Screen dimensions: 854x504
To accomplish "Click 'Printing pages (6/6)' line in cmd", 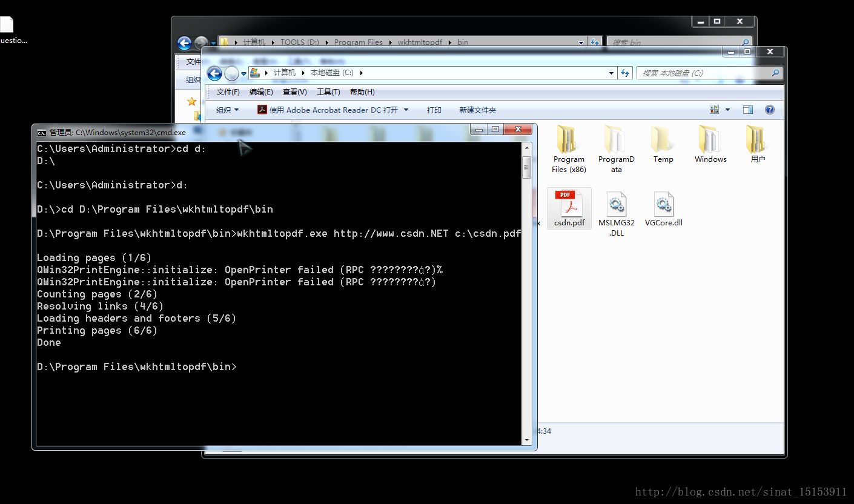I will (97, 331).
